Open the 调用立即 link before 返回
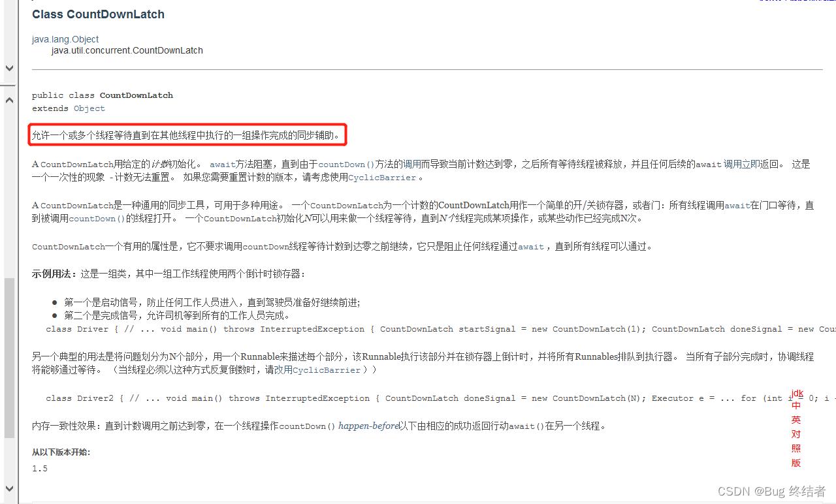This screenshot has height=504, width=836. (x=741, y=165)
